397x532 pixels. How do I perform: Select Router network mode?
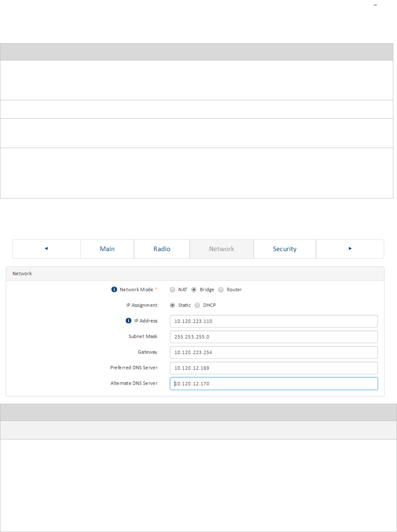coord(221,290)
